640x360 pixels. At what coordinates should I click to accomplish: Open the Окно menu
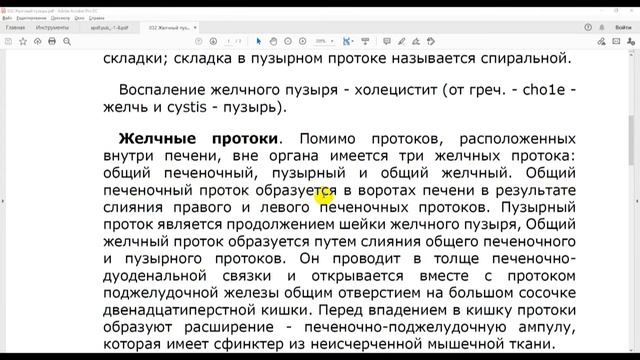(x=80, y=18)
